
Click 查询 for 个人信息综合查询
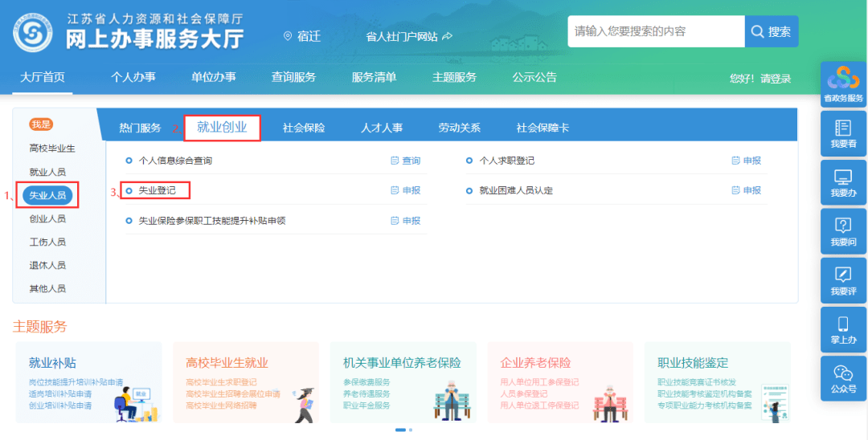pos(406,161)
